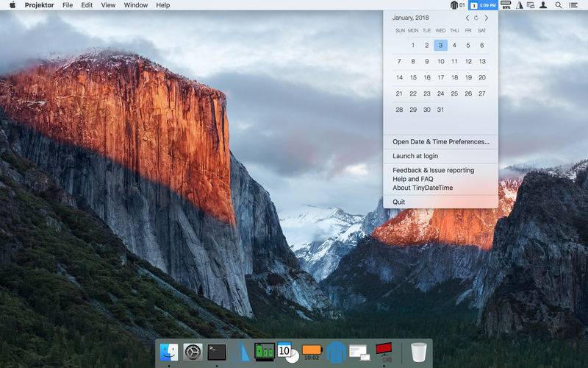
Task: Select January 25 in the calendar
Action: point(454,93)
